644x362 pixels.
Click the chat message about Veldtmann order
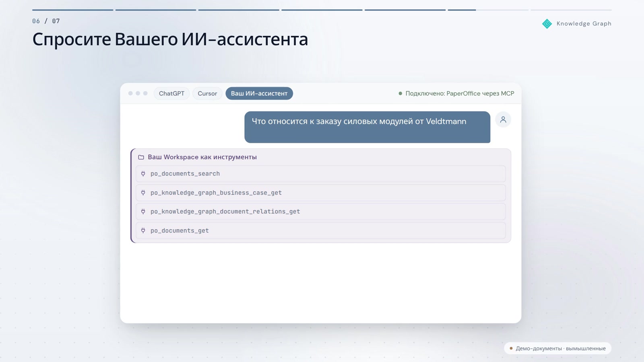(367, 127)
